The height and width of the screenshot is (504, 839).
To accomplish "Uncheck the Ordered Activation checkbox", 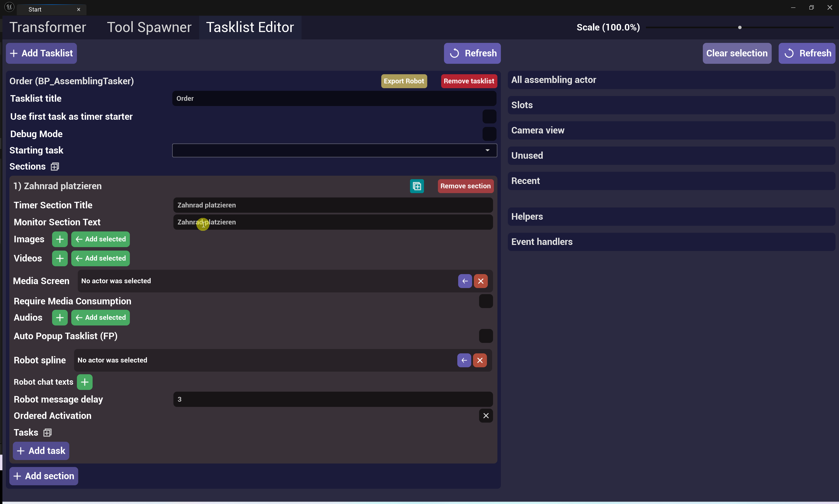I will (486, 416).
